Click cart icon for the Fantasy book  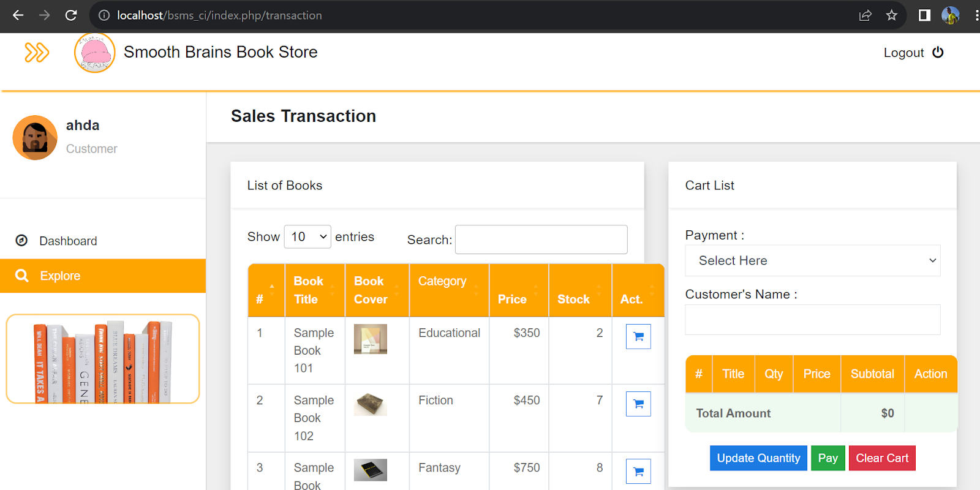click(x=638, y=472)
